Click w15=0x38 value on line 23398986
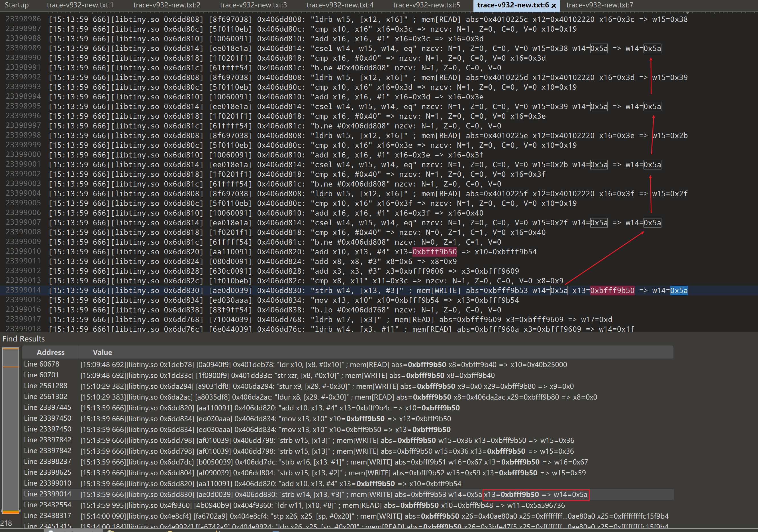Viewport: 758px width, 532px height. point(670,19)
